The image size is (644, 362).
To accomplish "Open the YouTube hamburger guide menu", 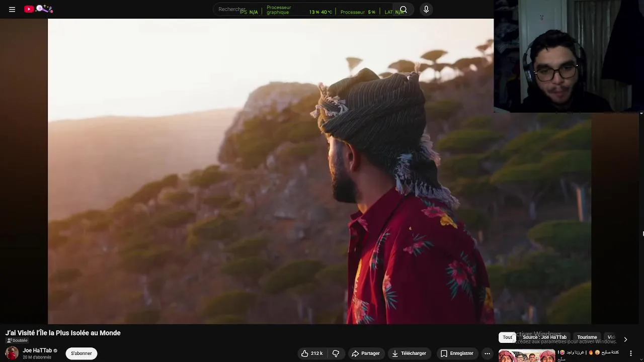I will [12, 9].
